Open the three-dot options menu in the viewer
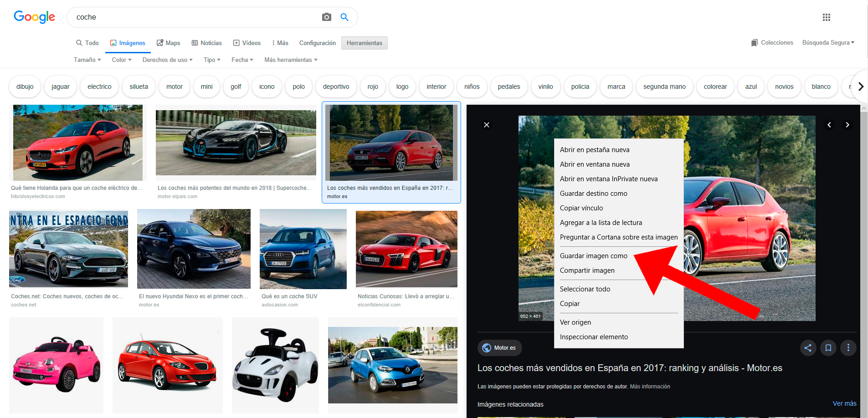The height and width of the screenshot is (418, 868). click(x=848, y=347)
